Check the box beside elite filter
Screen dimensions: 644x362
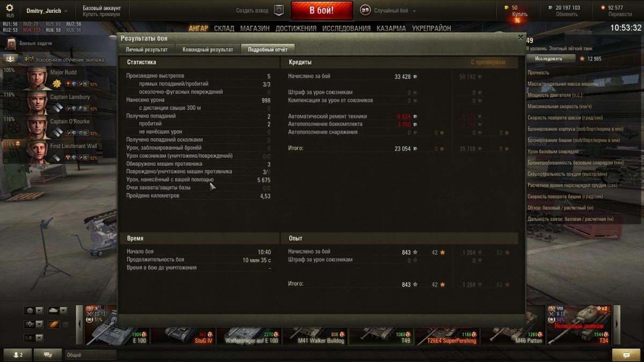(66, 324)
